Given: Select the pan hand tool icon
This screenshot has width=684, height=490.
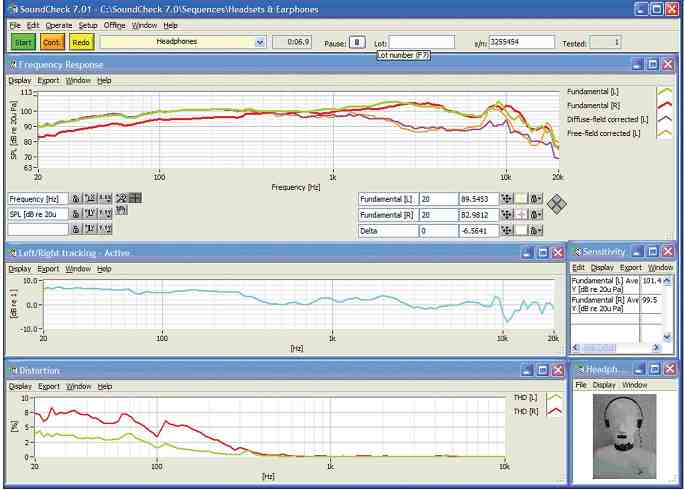Looking at the screenshot, I should click(x=121, y=210).
